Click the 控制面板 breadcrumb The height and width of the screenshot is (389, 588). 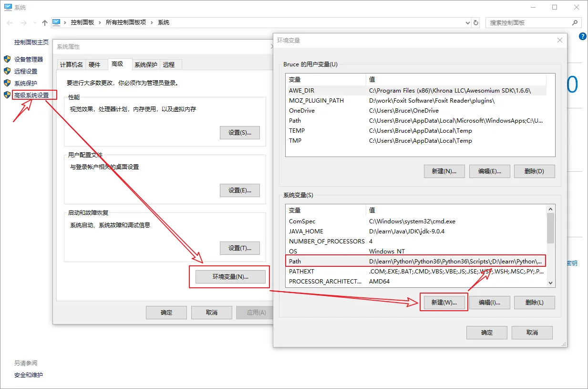point(83,22)
